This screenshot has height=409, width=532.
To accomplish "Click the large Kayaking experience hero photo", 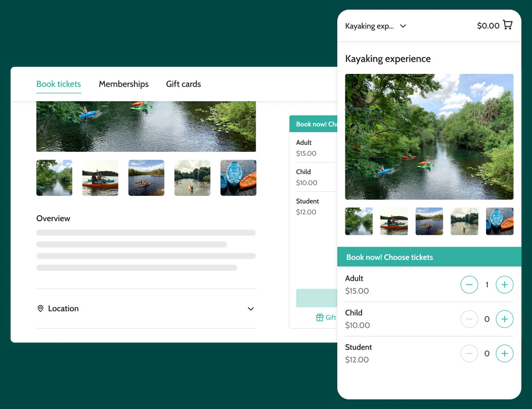I will (429, 137).
